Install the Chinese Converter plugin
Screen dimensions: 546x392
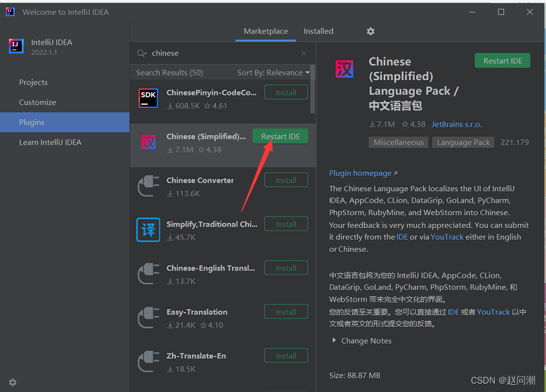click(x=286, y=180)
